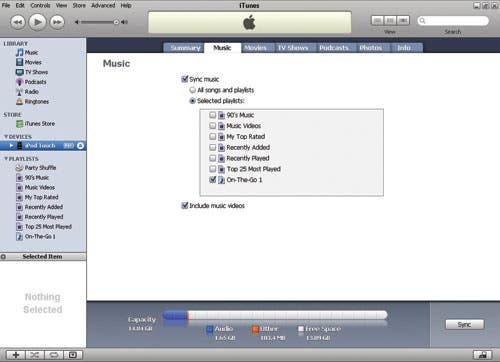The width and height of the screenshot is (500, 362).
Task: Open the Advanced menu
Action: [x=103, y=5]
